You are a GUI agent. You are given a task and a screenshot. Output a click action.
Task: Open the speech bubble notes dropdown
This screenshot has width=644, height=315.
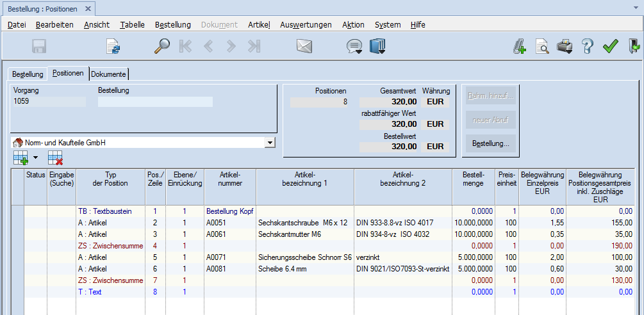click(354, 47)
